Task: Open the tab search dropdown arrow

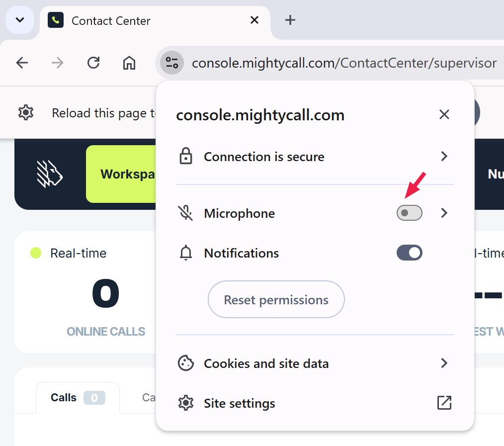Action: pyautogui.click(x=20, y=20)
